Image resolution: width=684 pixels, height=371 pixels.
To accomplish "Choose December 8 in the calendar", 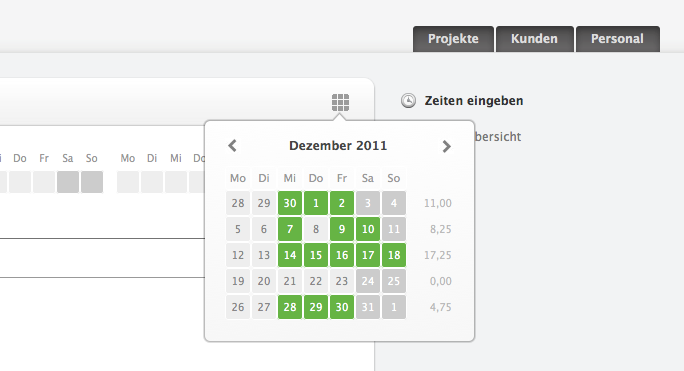I will click(x=316, y=229).
